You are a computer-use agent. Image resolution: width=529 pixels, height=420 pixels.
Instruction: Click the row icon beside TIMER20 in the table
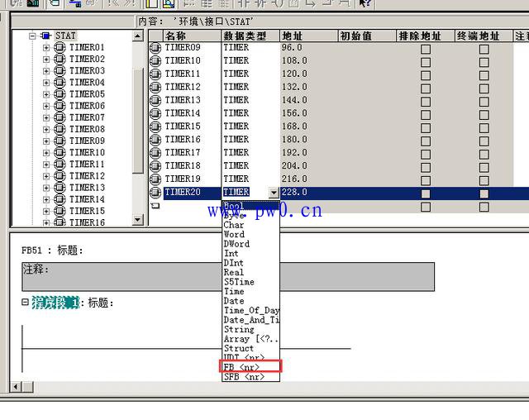click(155, 193)
